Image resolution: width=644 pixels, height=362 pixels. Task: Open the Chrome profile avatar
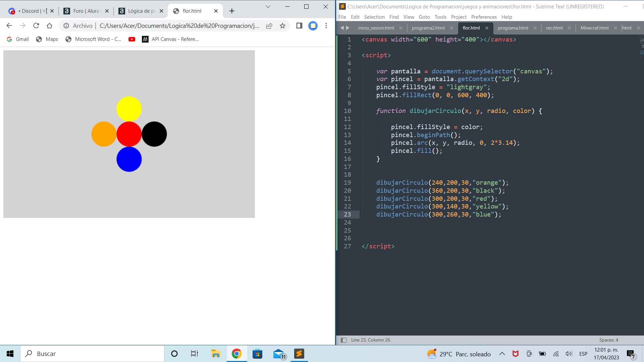tap(313, 26)
